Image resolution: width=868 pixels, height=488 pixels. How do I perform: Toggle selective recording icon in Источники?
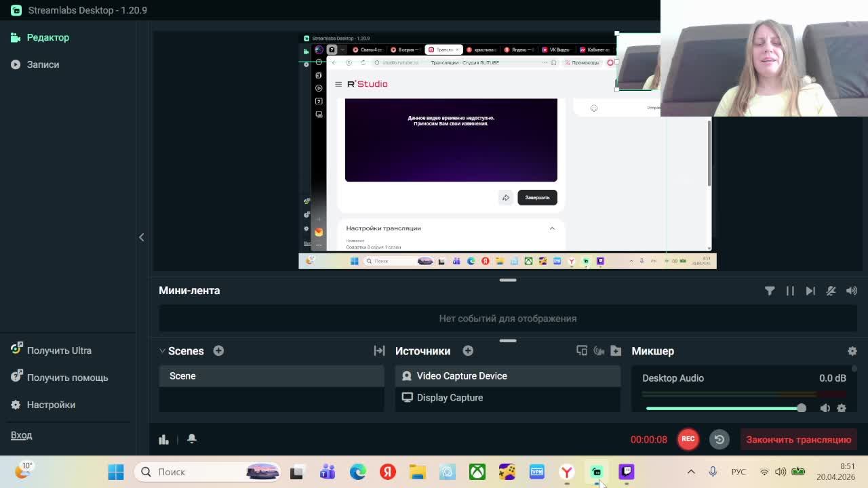coord(599,350)
